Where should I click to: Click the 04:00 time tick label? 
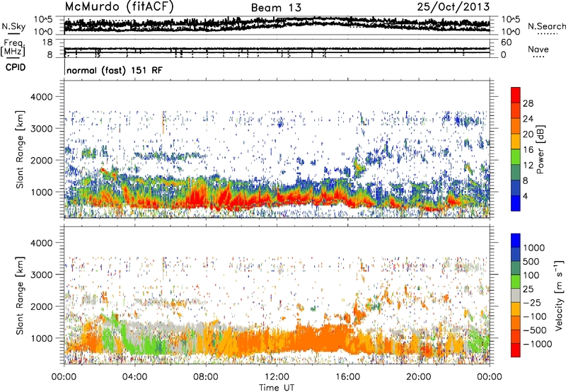(x=134, y=377)
